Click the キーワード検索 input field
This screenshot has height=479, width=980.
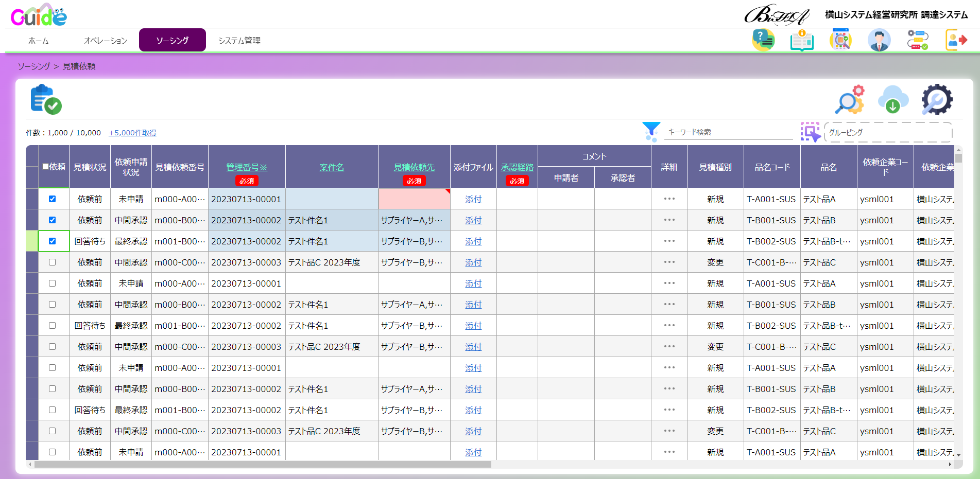click(x=729, y=132)
